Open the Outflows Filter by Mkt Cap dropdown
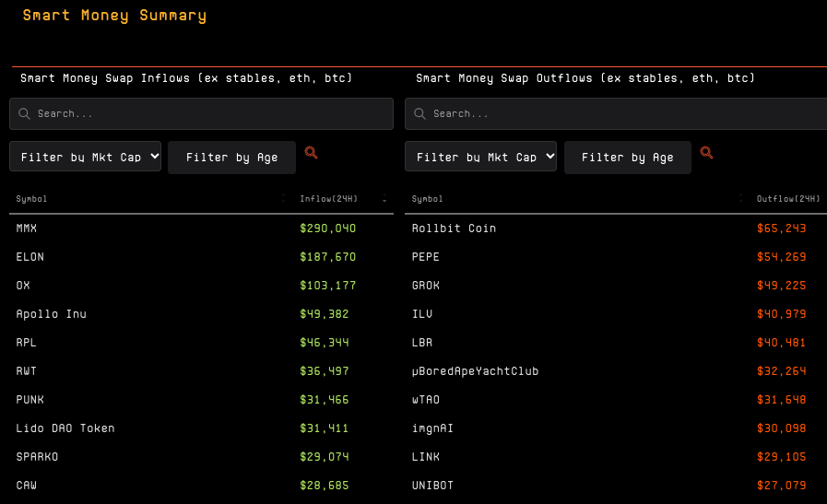 (480, 157)
